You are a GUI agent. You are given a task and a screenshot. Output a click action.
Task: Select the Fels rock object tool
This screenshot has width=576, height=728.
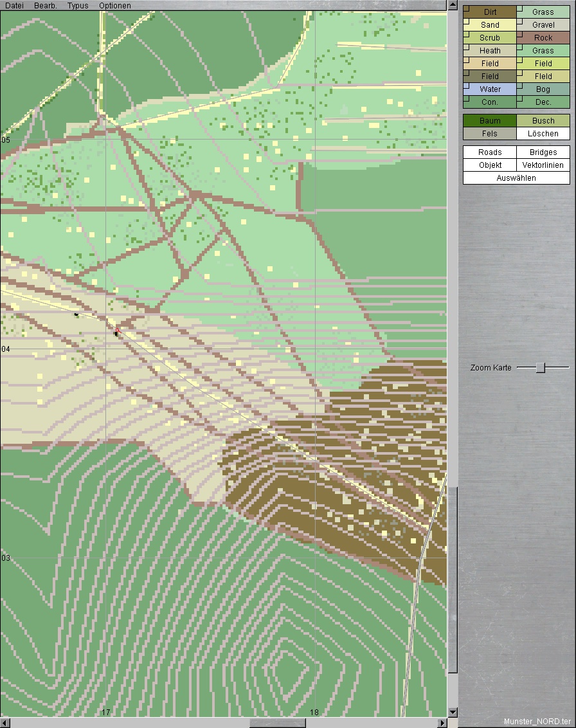click(x=490, y=134)
